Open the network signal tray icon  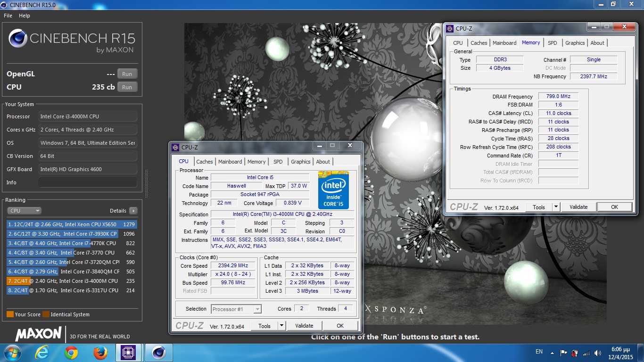[586, 353]
